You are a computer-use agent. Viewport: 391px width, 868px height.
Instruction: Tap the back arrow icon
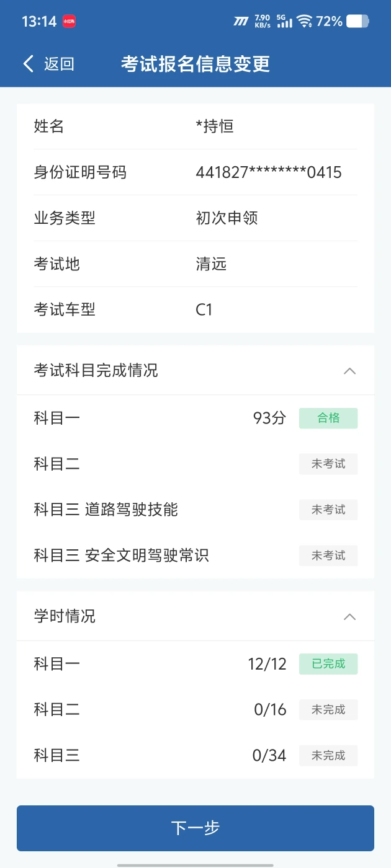click(28, 64)
